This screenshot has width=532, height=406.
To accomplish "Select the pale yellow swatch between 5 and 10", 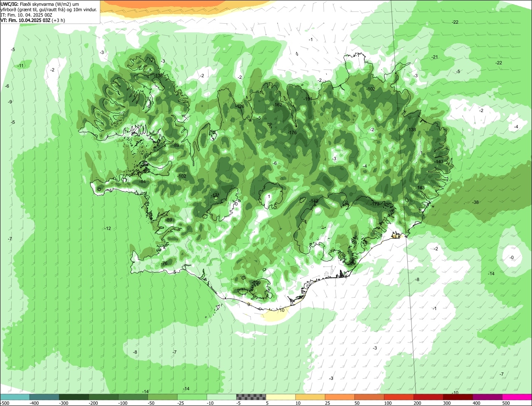I will click(x=281, y=397).
